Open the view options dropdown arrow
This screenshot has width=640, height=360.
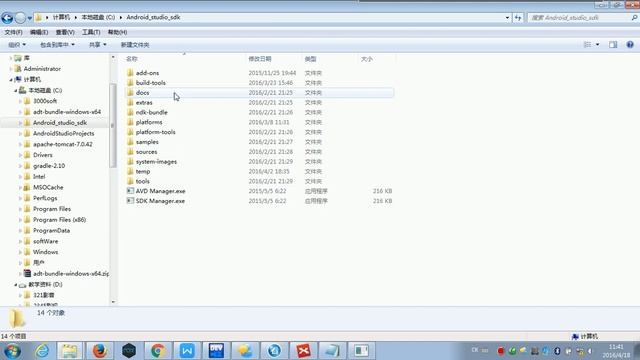598,44
